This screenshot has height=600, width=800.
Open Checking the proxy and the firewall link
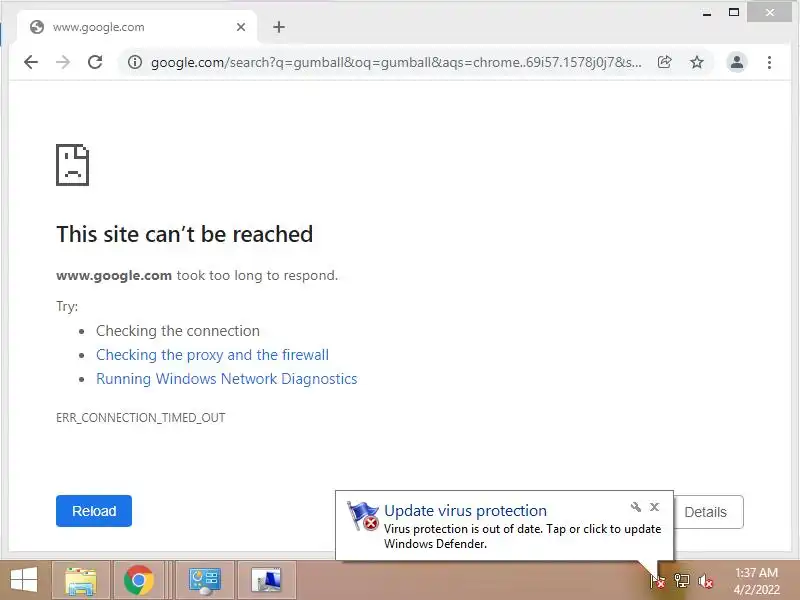[212, 355]
